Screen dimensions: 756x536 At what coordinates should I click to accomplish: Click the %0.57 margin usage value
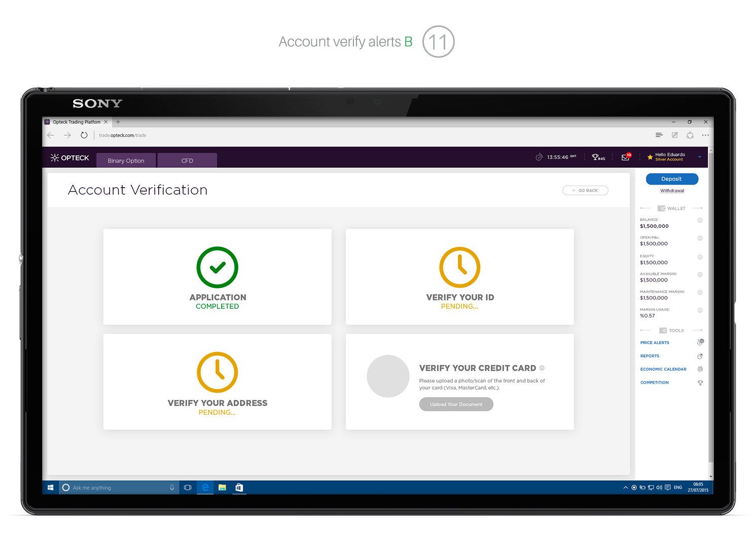tap(647, 315)
